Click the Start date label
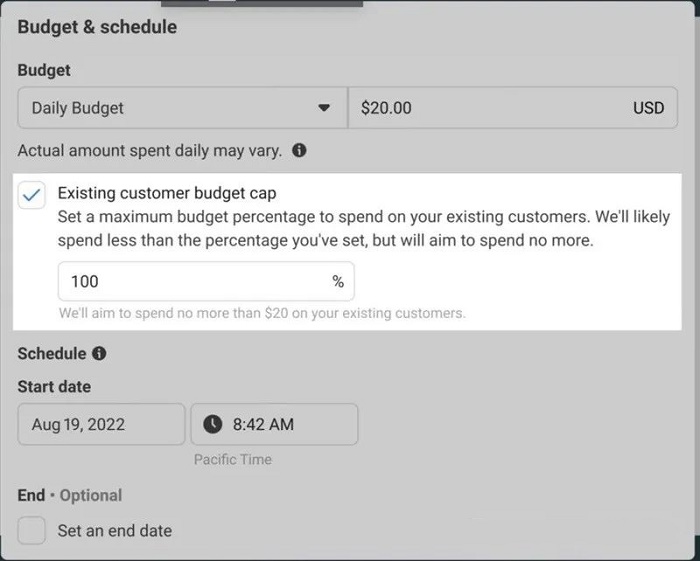Viewport: 700px width, 561px height. point(54,386)
